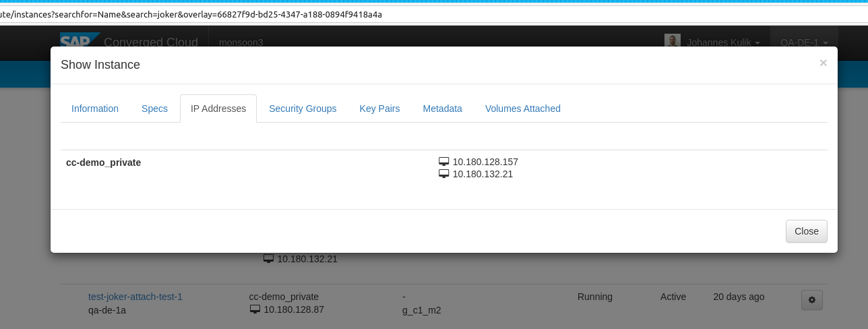Open Johannes Kulik user menu
Viewport: 868px width, 329px height.
723,42
